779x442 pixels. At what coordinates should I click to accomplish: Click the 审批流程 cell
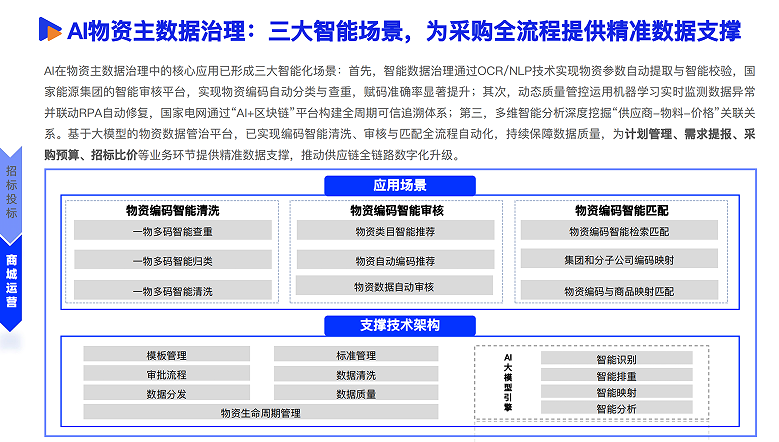(x=166, y=374)
